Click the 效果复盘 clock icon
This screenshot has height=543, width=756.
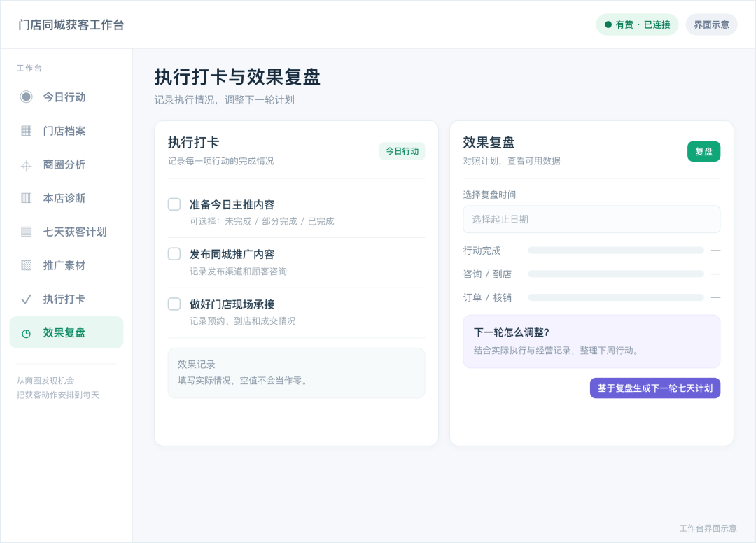pyautogui.click(x=27, y=333)
